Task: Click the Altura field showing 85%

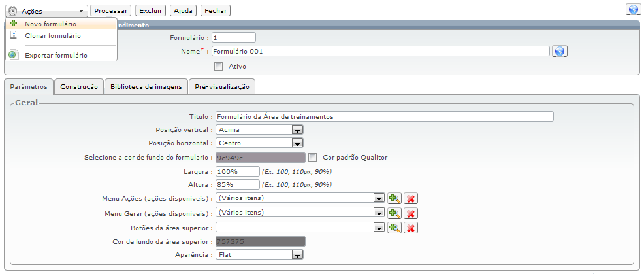Action: point(237,184)
